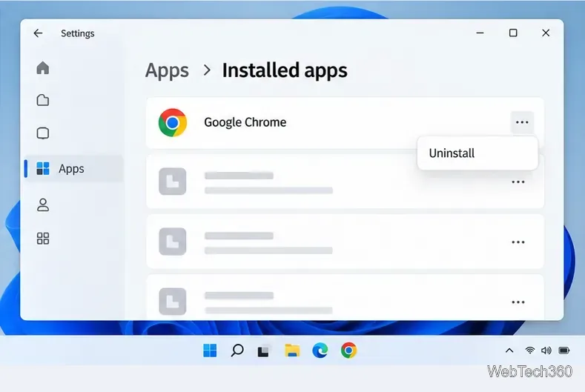This screenshot has width=585, height=392.
Task: Open the Windows Start menu
Action: [210, 351]
